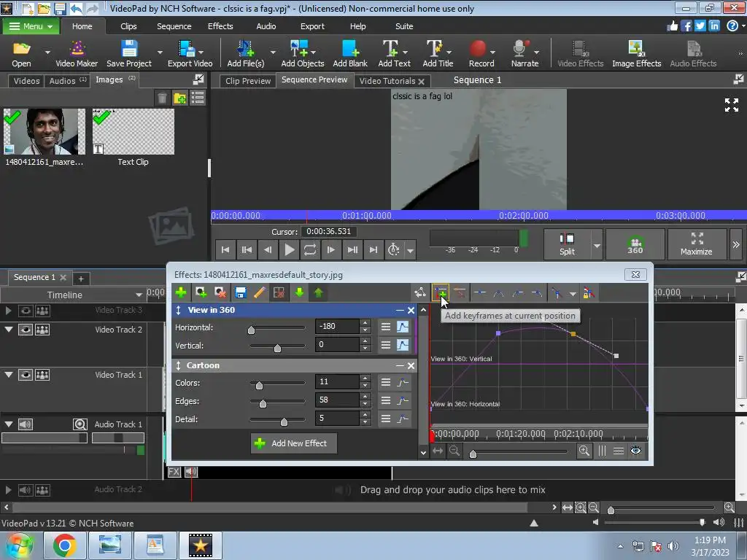Screen dimensions: 747x560
Task: Click save effect chain floppy icon in Effects window
Action: click(x=241, y=292)
